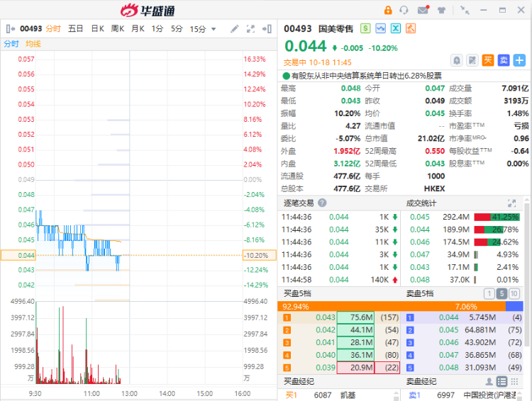
Task: Click the blue trend-line badge icon
Action: 381,28
